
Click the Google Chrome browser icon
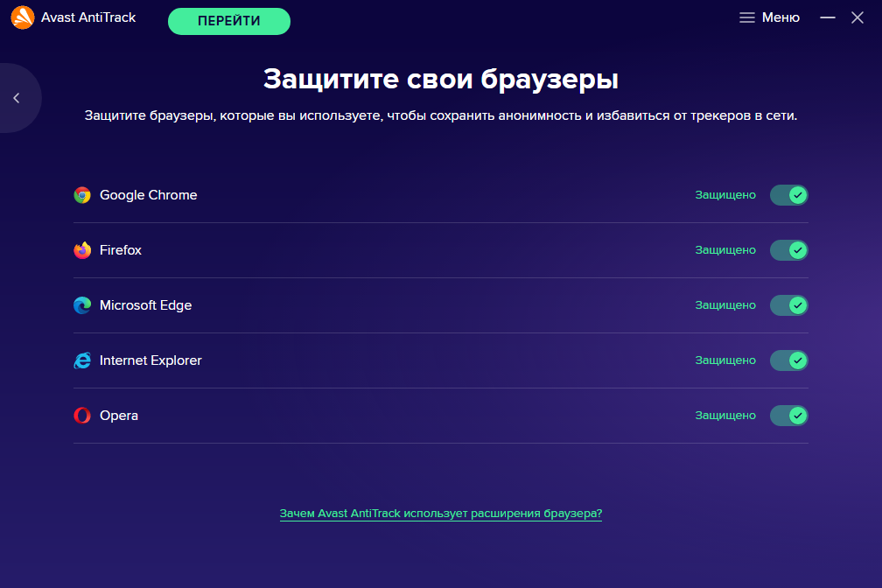82,195
